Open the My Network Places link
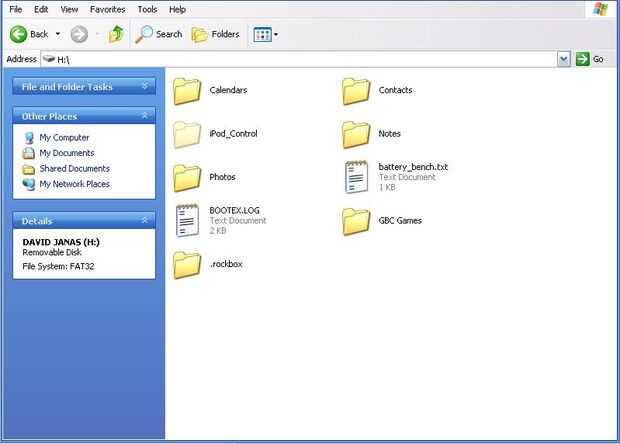Screen dimensions: 620x444 click(75, 184)
